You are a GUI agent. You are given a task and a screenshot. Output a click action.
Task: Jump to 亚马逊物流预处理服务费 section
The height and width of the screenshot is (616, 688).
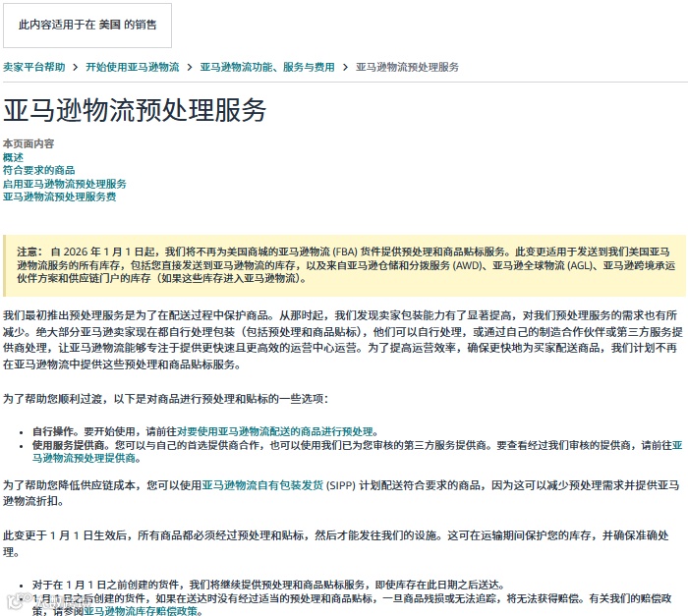click(x=59, y=196)
